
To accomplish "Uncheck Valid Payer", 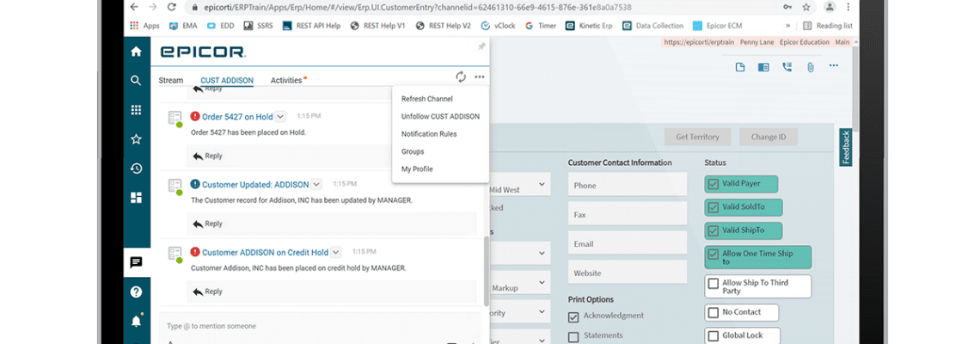I will (714, 184).
